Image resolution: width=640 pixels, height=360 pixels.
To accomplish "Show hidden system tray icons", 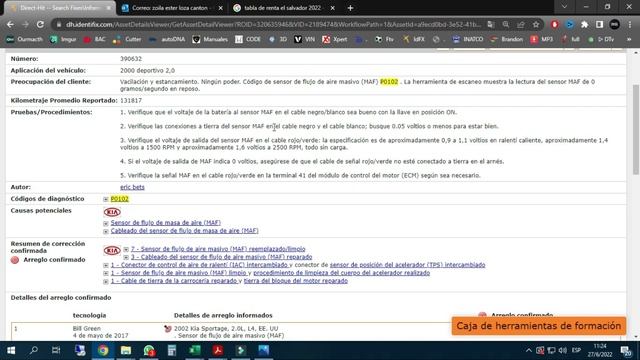I will pos(528,351).
